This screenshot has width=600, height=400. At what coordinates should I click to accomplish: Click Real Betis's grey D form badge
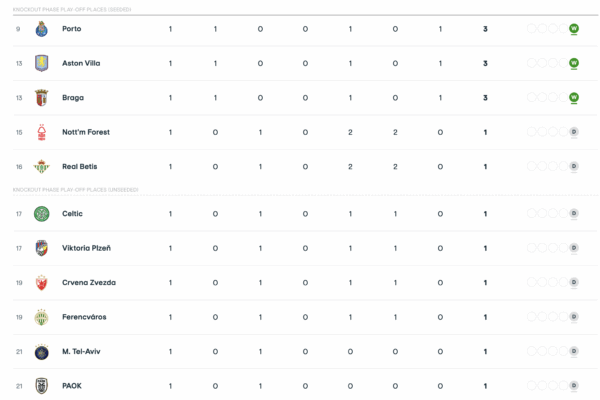click(574, 166)
